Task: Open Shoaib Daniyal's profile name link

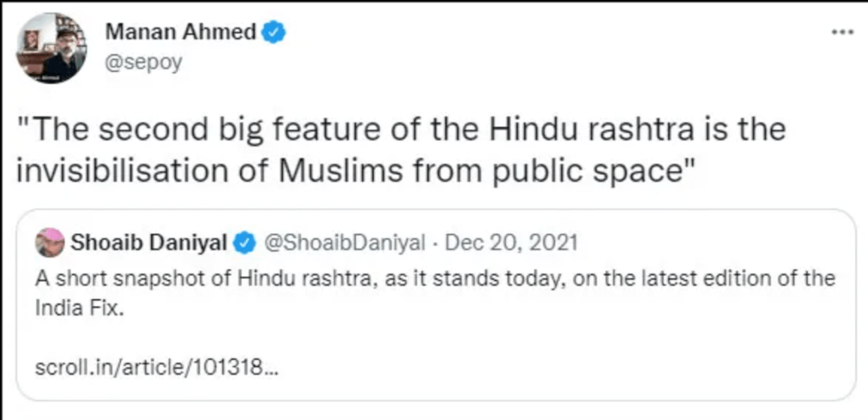Action: (x=149, y=244)
